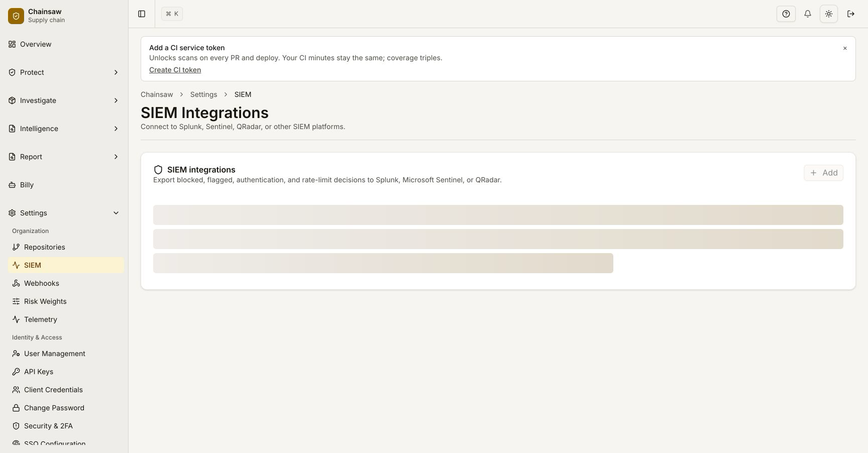This screenshot has width=868, height=453.
Task: Open User Management page
Action: click(66, 354)
